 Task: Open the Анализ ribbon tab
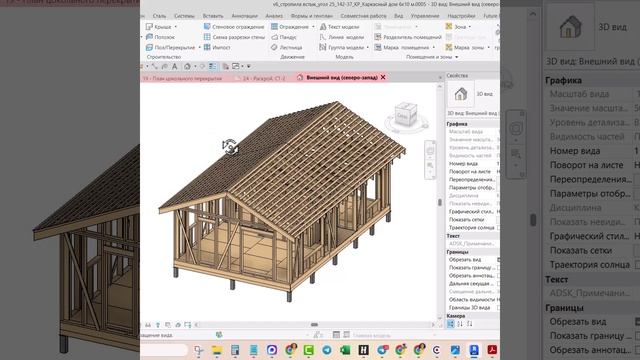coord(274,16)
